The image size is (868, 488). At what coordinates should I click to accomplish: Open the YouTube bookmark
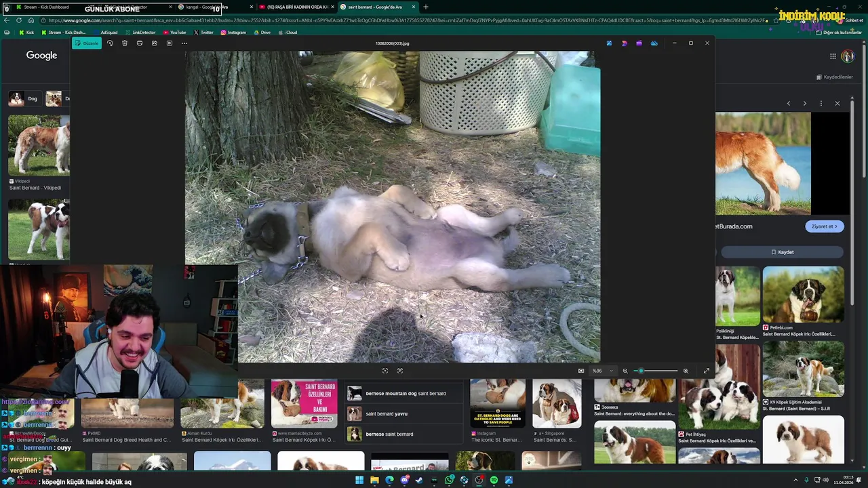pyautogui.click(x=174, y=33)
